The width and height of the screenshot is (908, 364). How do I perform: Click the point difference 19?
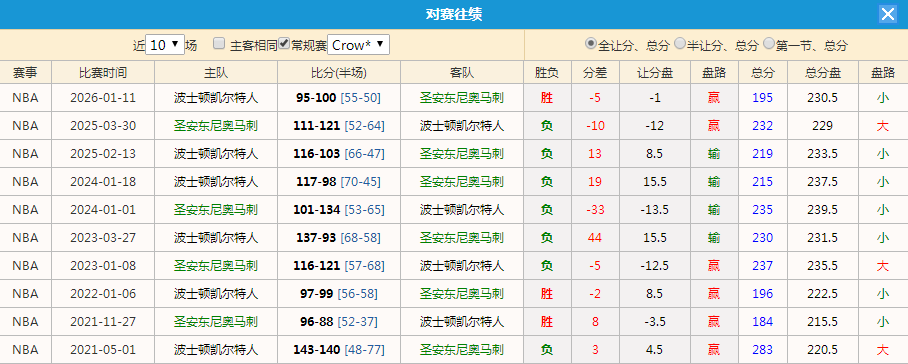[x=595, y=182]
